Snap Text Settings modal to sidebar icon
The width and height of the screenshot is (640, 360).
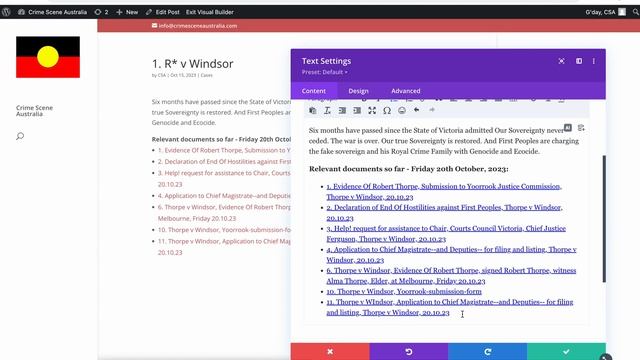579,61
